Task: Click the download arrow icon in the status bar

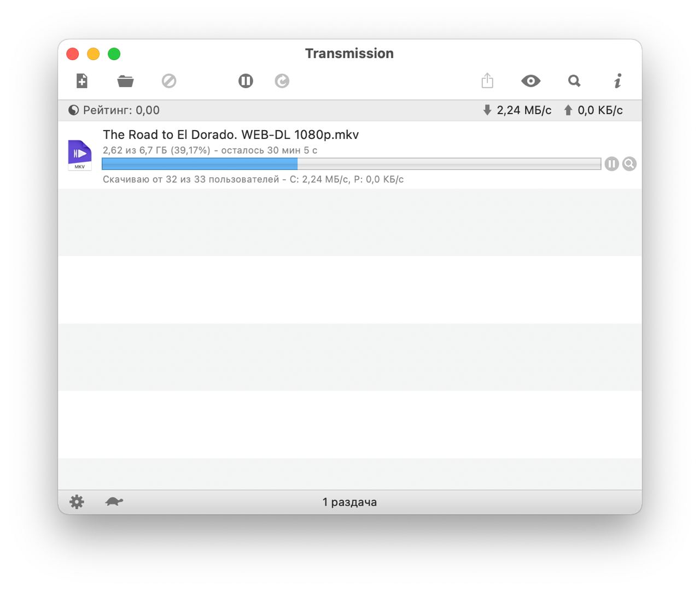Action: 487,110
